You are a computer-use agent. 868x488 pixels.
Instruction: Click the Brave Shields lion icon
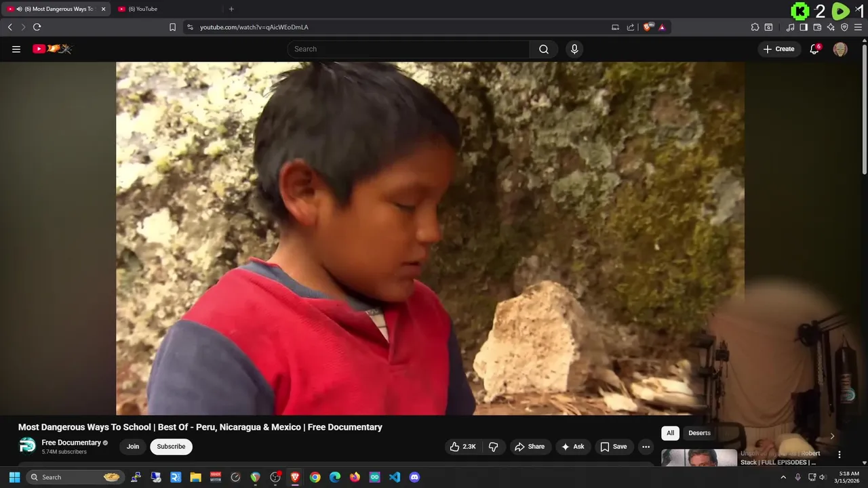[x=648, y=27]
